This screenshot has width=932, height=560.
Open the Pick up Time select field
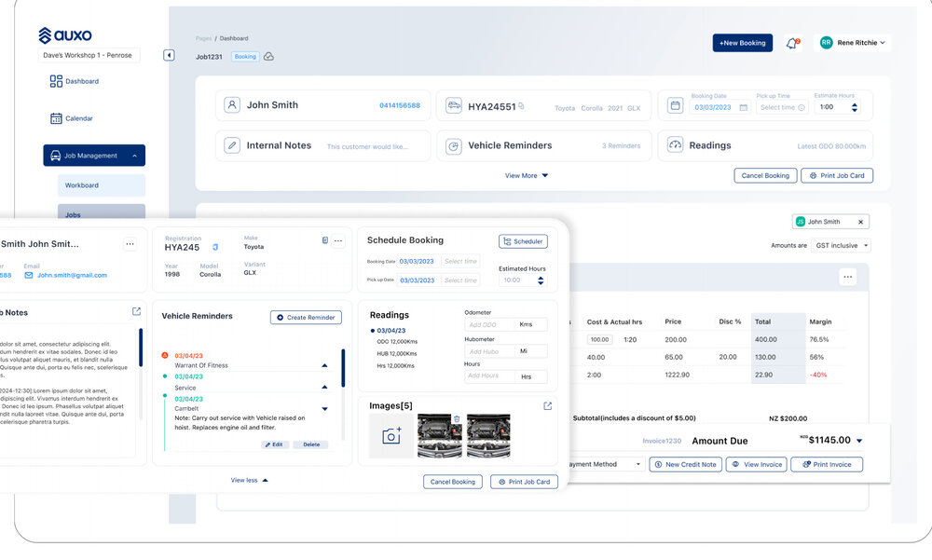click(x=782, y=107)
